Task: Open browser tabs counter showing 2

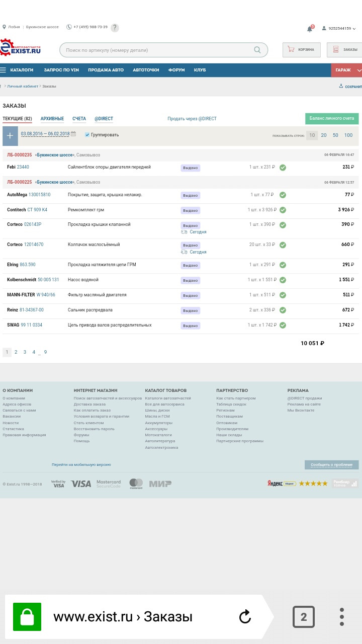Action: (304, 617)
